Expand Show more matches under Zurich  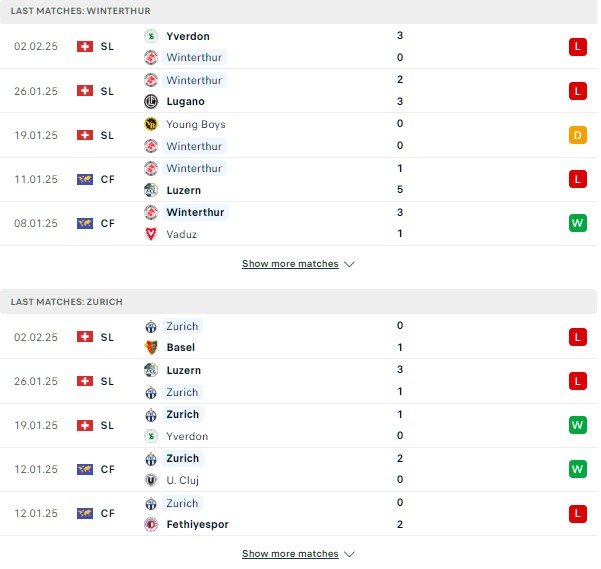[x=290, y=554]
